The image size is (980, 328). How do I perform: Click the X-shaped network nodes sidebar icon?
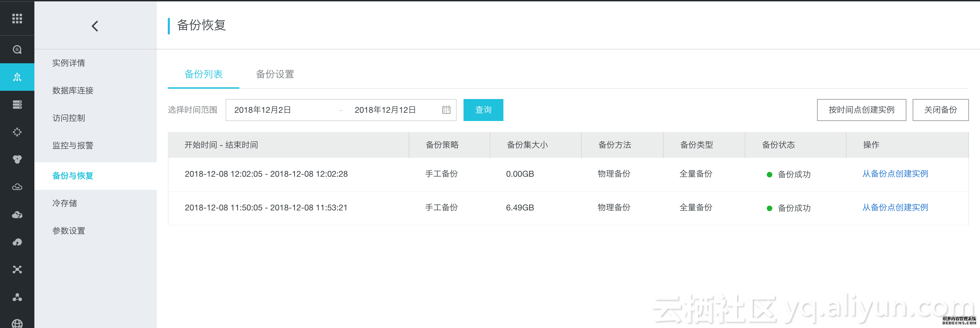point(17,270)
